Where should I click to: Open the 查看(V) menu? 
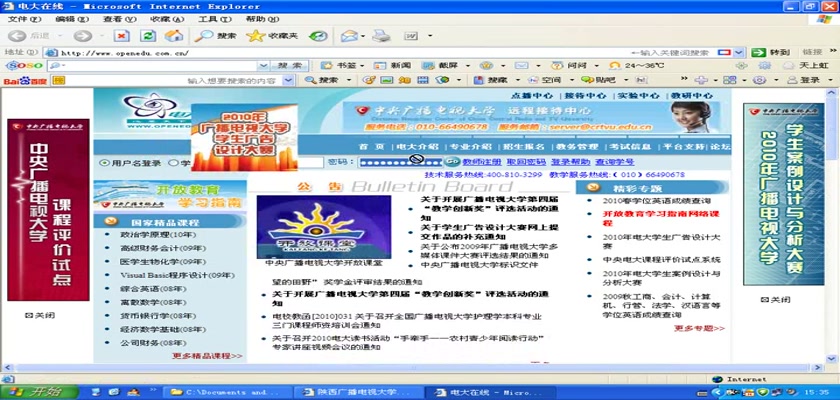[x=119, y=19]
